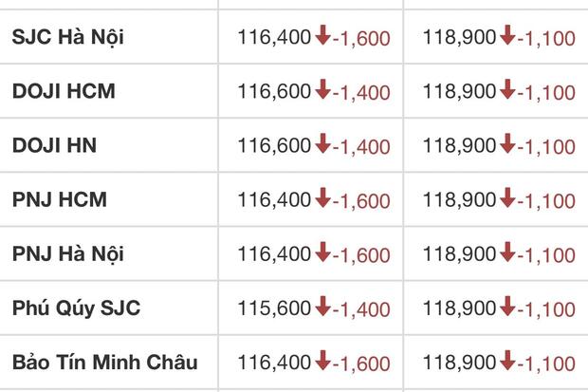The width and height of the screenshot is (588, 392).
Task: Click the PNJ Hà Nội brand name
Action: click(x=68, y=253)
